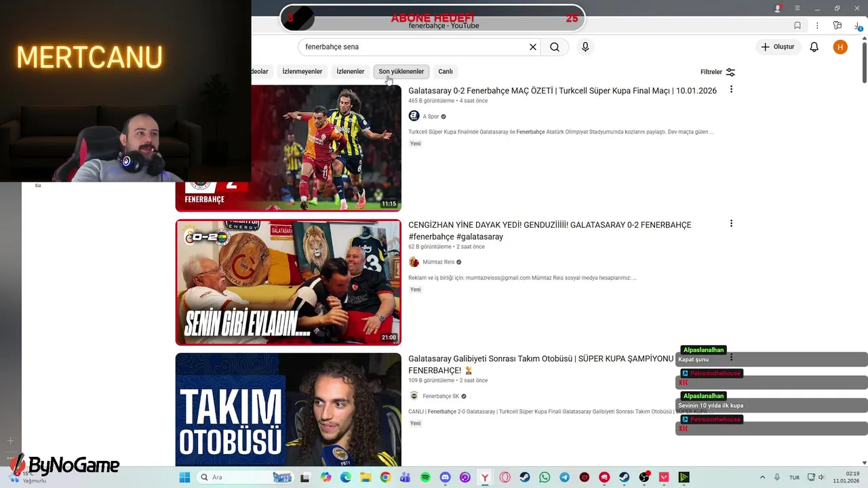
Task: Select the İzlenenler filter chip
Action: tap(351, 71)
